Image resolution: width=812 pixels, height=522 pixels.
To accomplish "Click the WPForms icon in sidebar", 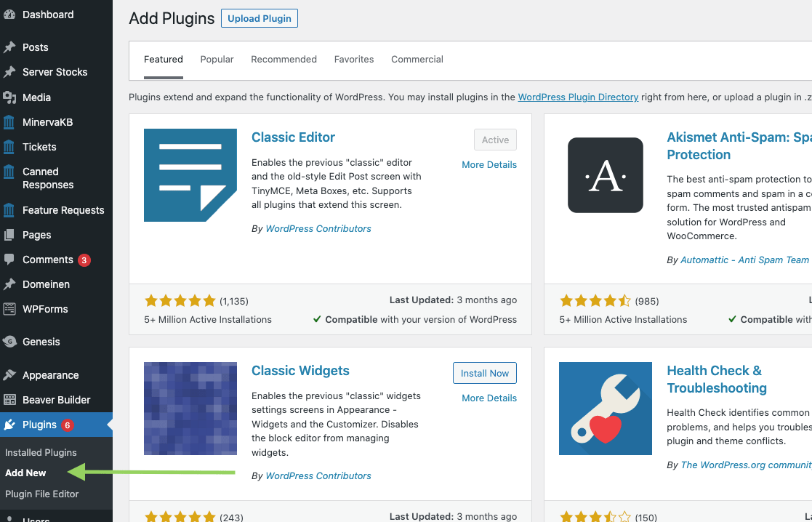I will click(9, 309).
